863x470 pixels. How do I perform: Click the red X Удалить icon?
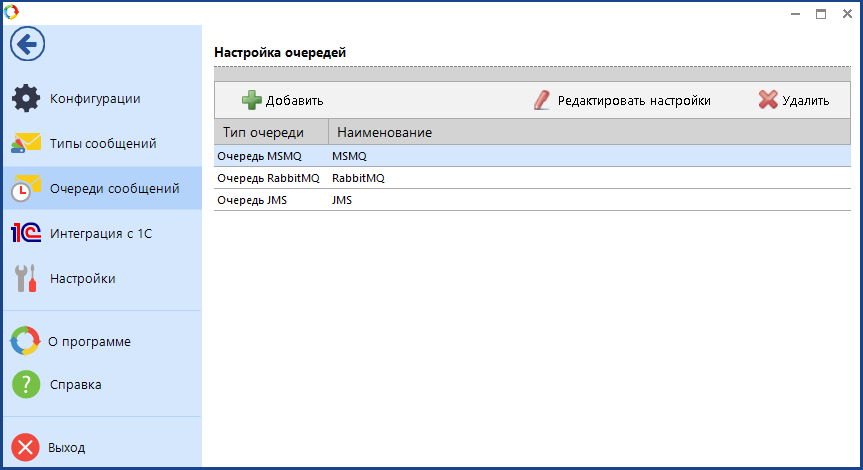pyautogui.click(x=768, y=100)
